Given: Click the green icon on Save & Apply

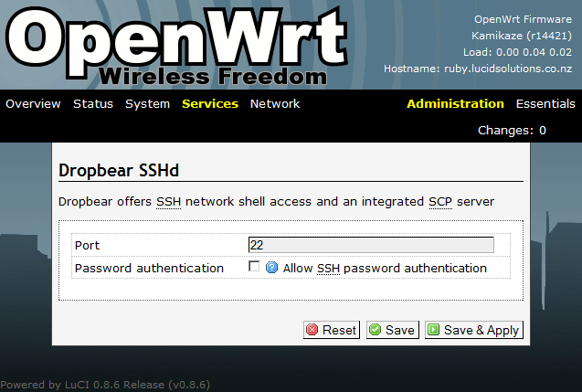Looking at the screenshot, I should tap(433, 330).
